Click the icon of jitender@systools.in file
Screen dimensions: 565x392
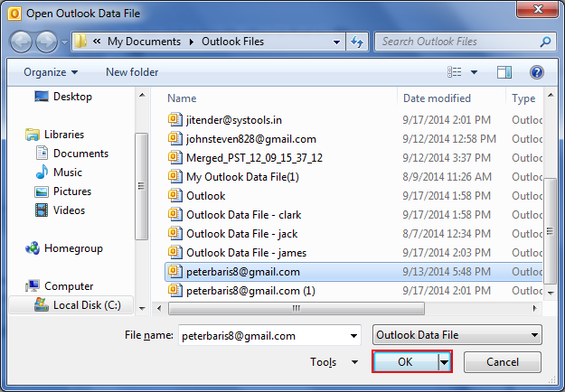coord(175,119)
